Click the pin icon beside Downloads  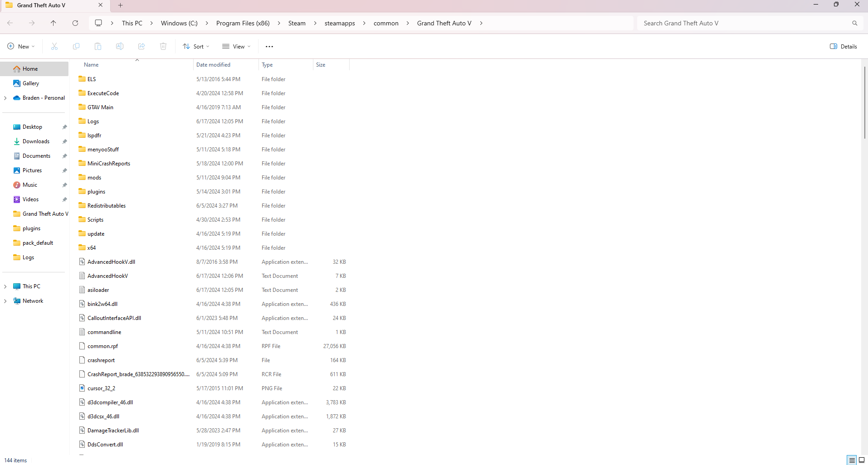[65, 141]
